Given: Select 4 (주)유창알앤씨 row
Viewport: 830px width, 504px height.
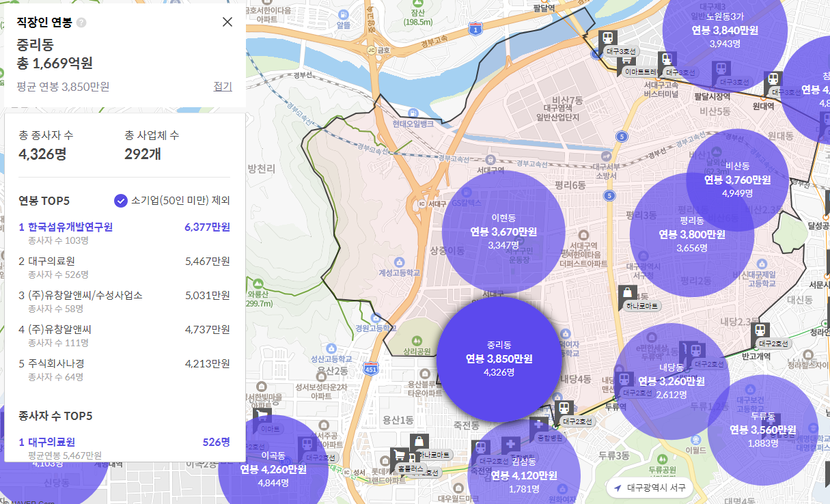Looking at the screenshot, I should tap(124, 335).
